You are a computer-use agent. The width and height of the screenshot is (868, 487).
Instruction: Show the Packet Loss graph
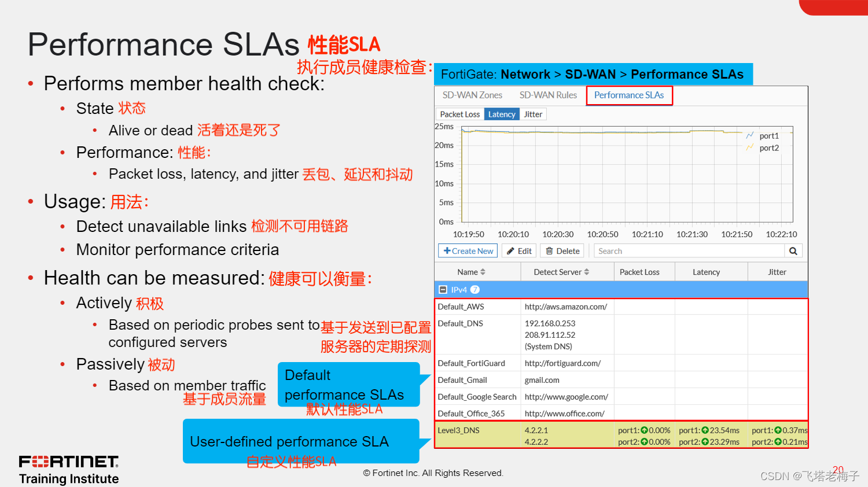(459, 115)
